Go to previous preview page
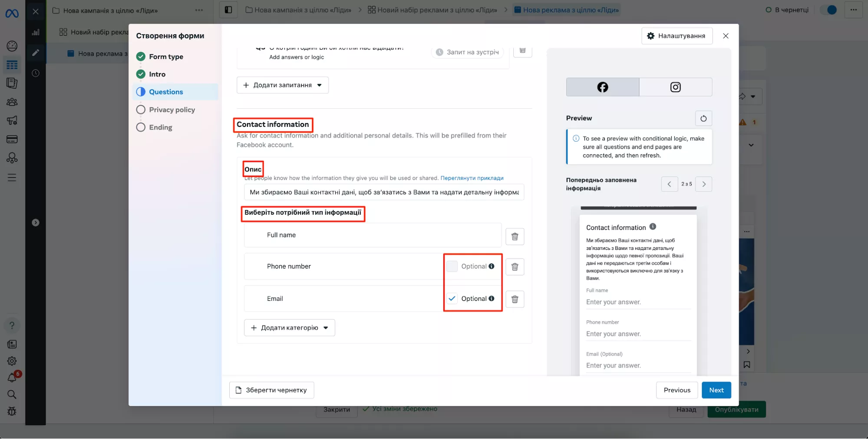868x439 pixels. point(669,184)
